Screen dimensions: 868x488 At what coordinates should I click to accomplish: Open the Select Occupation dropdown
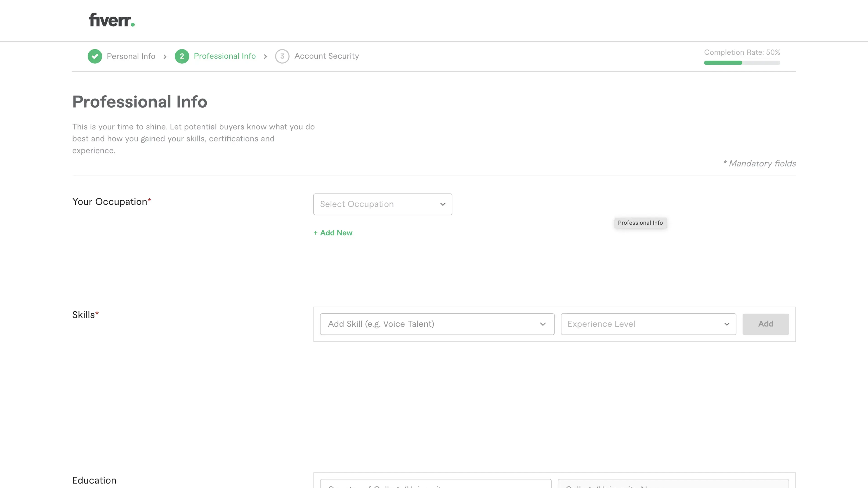point(382,204)
